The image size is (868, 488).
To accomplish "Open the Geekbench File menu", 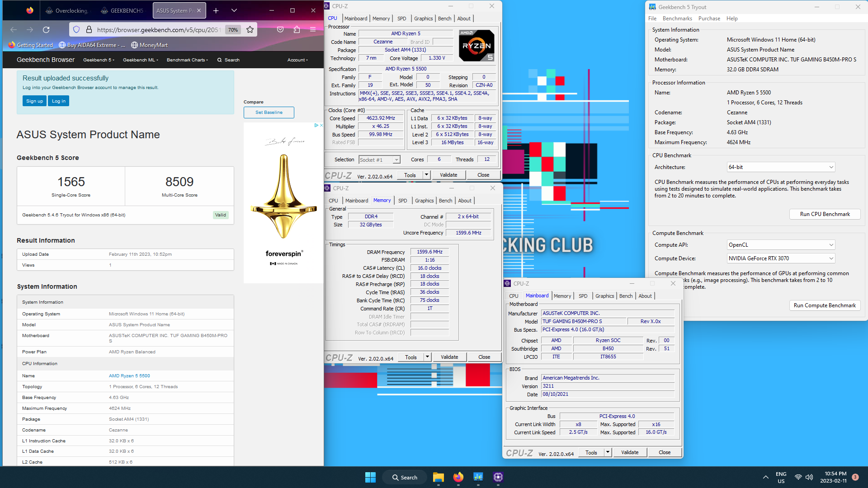I will pos(652,19).
